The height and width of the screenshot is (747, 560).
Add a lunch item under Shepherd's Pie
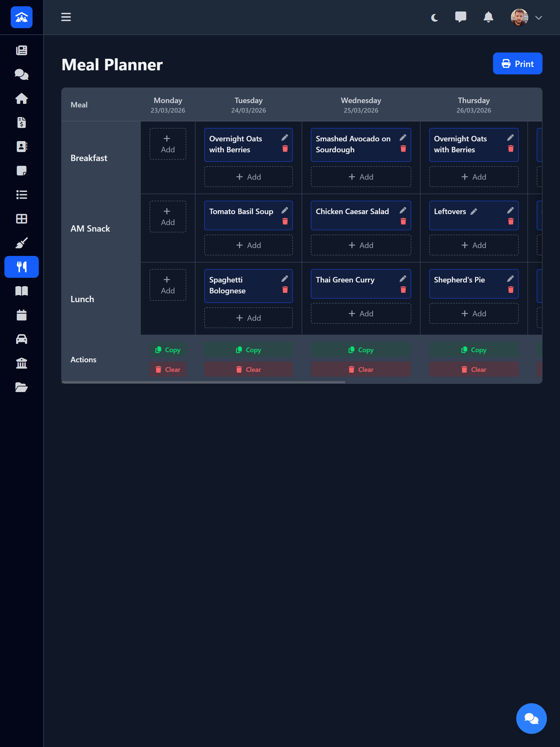(x=474, y=313)
